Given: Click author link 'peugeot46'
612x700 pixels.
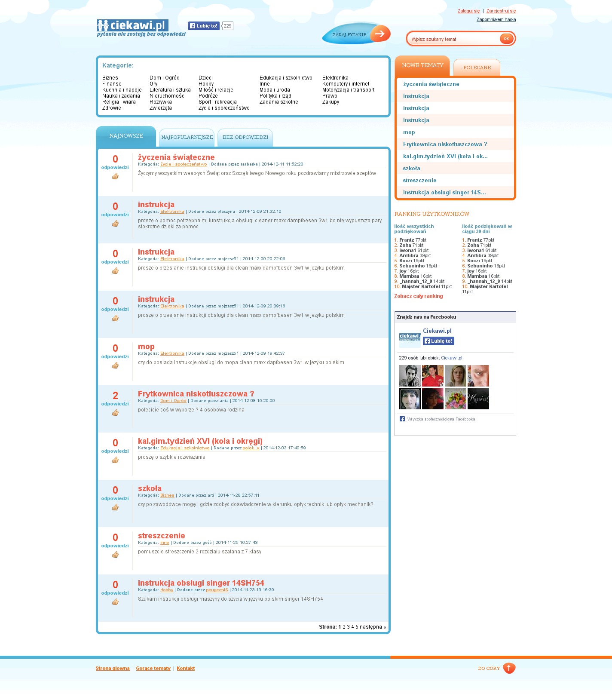Looking at the screenshot, I should point(217,590).
